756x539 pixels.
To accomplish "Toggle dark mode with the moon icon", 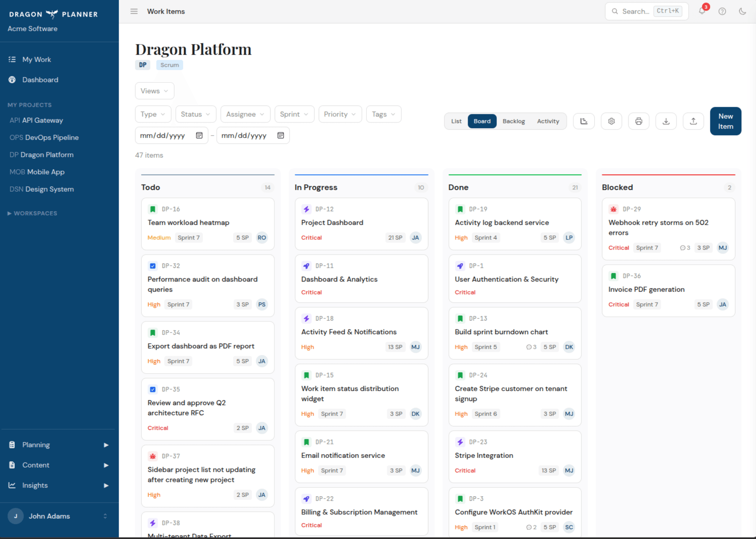I will (742, 11).
